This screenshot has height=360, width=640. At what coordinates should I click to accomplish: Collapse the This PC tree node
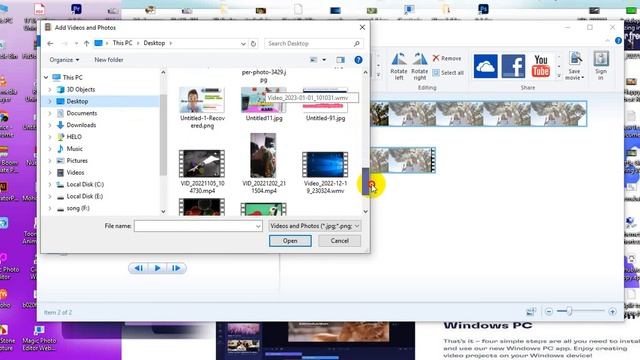(46, 78)
